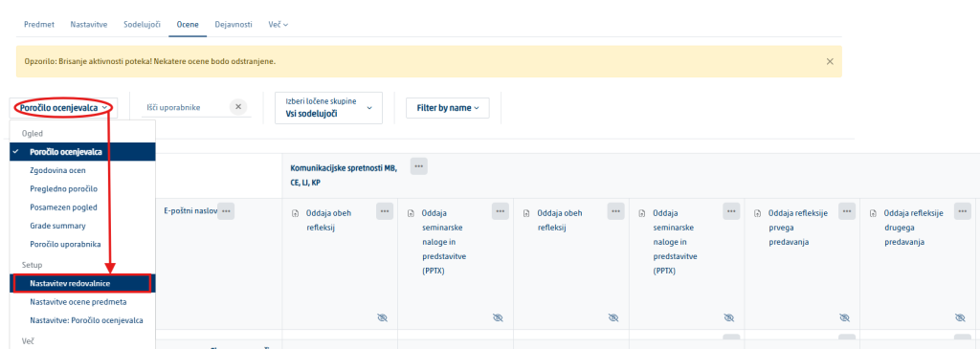The width and height of the screenshot is (980, 349).
Task: Choose Pregledno poročilo from the menu
Action: click(82, 188)
